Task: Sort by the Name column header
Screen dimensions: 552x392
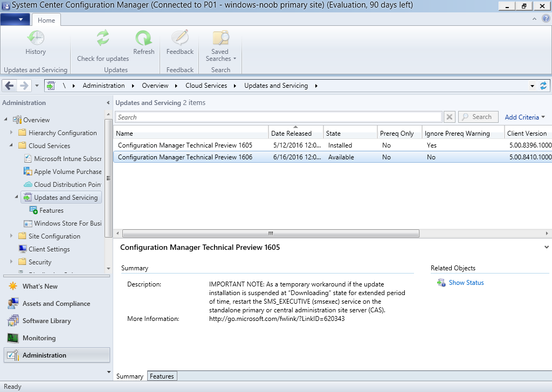Action: point(190,133)
